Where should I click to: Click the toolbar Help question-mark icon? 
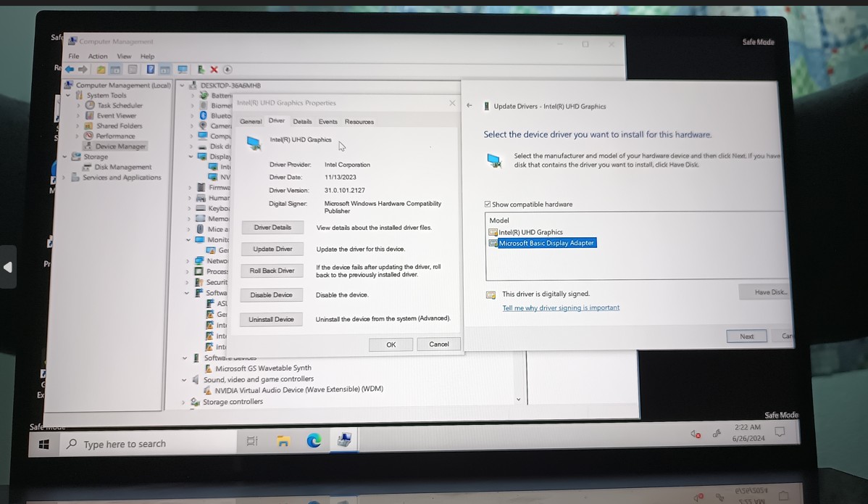tap(150, 69)
